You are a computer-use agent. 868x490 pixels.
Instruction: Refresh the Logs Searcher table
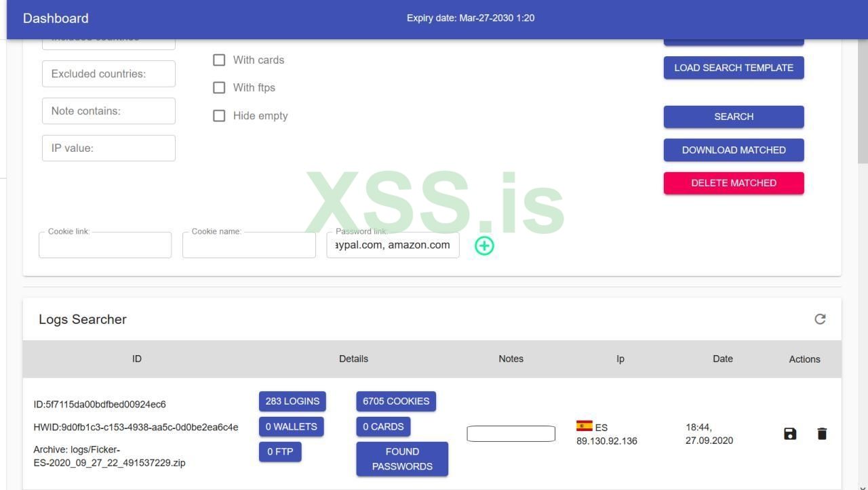coord(820,319)
